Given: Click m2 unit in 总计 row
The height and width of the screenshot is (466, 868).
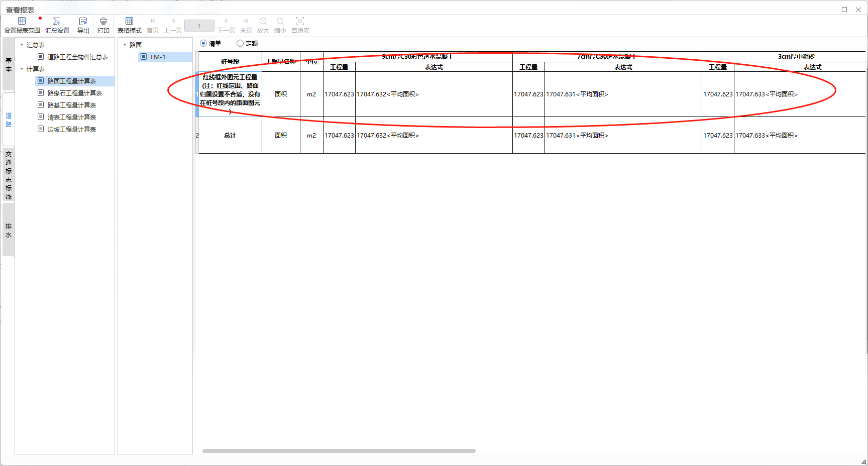Looking at the screenshot, I should [x=311, y=135].
